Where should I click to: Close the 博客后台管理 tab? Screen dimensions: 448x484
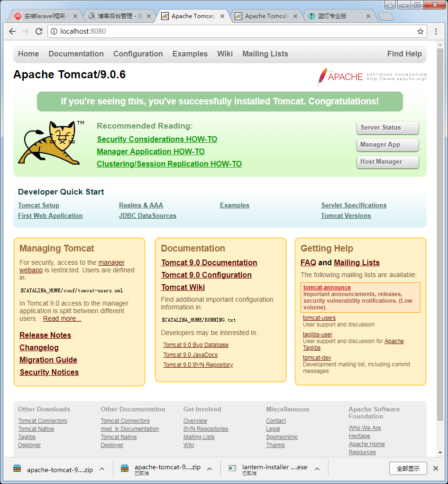148,16
